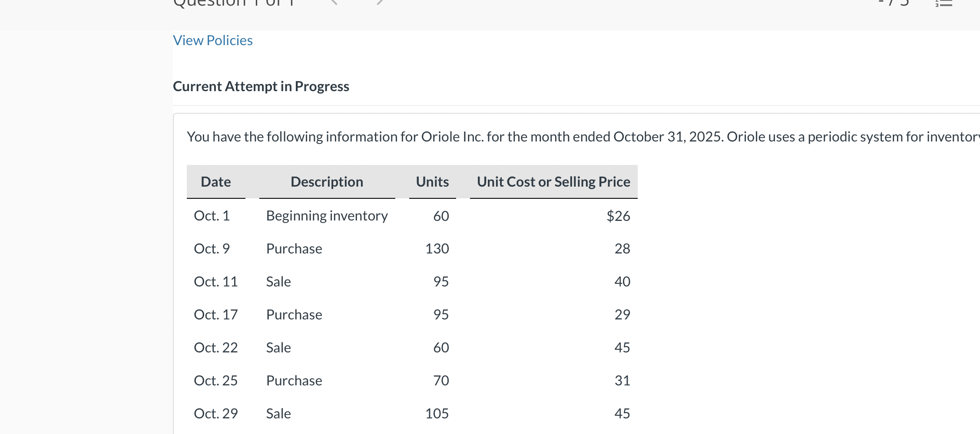Click the 130 units cell for Oct. 9
Image resolution: width=980 pixels, height=434 pixels.
[x=437, y=249]
